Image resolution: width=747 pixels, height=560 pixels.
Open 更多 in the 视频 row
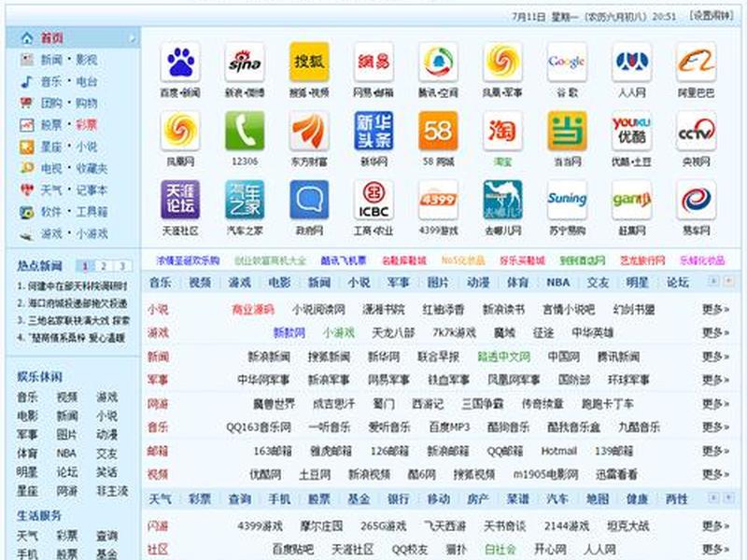click(715, 474)
